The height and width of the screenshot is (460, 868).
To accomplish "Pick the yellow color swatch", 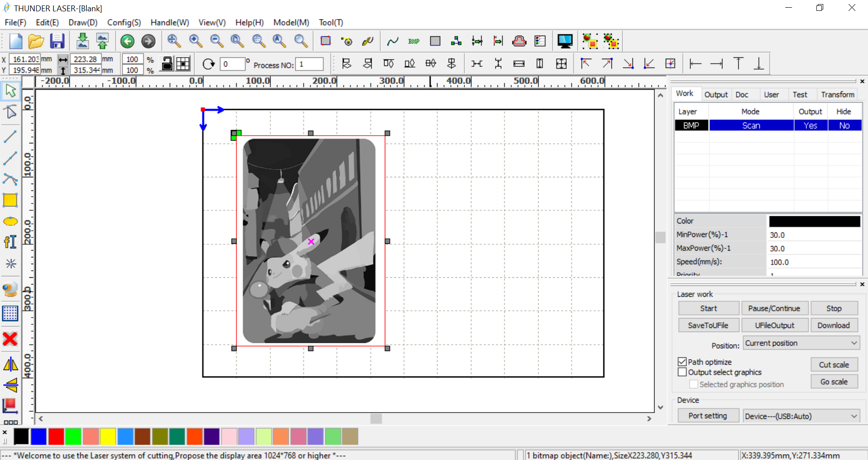I will coord(108,436).
